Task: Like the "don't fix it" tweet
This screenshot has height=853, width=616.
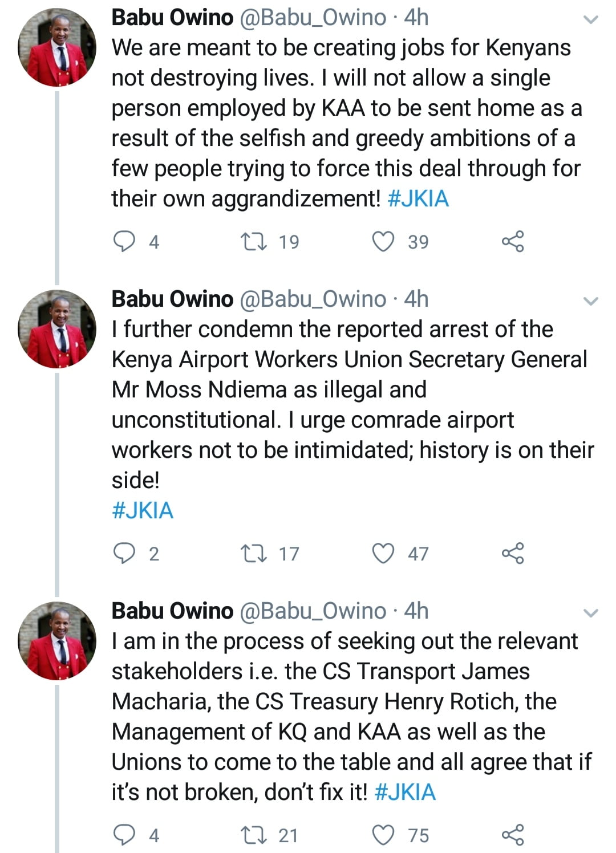Action: click(383, 835)
